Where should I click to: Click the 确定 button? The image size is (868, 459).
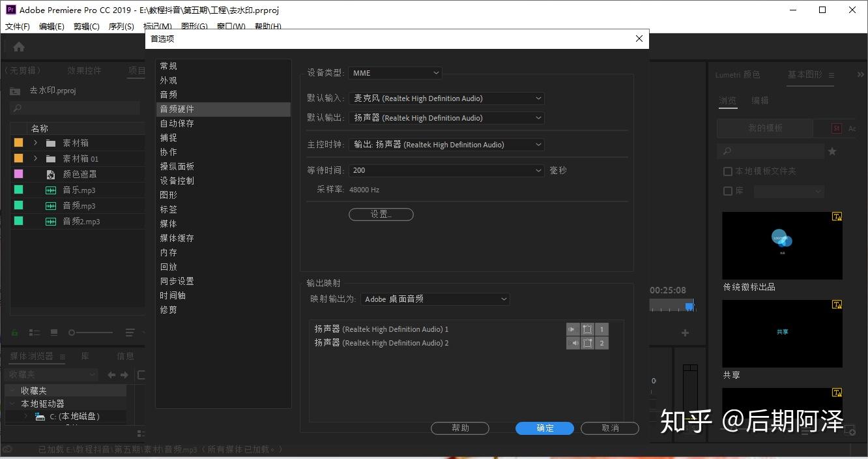[545, 428]
